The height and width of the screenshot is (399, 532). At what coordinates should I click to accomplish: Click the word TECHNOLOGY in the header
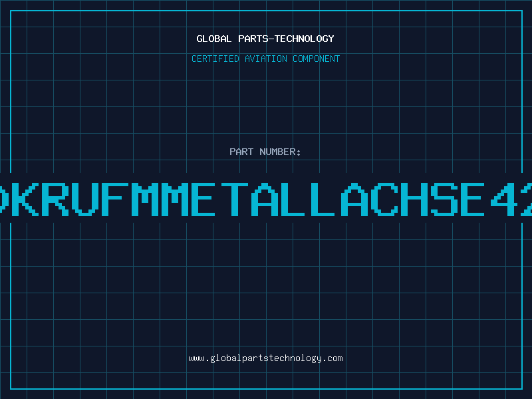(305, 39)
